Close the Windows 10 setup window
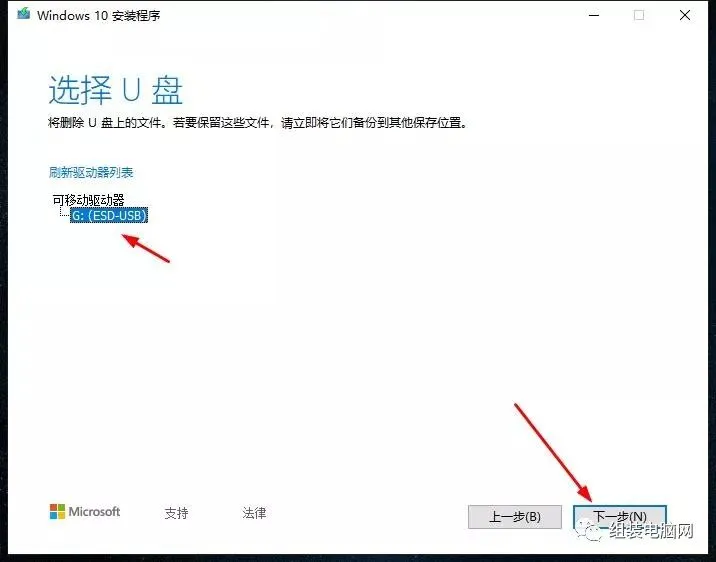This screenshot has height=562, width=716. click(684, 15)
